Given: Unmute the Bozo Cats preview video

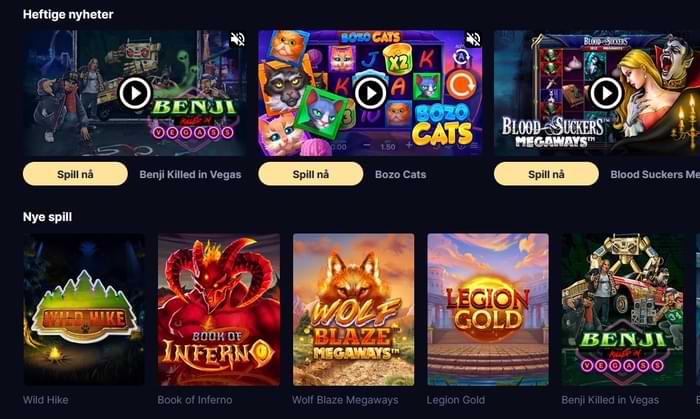Looking at the screenshot, I should click(x=473, y=40).
